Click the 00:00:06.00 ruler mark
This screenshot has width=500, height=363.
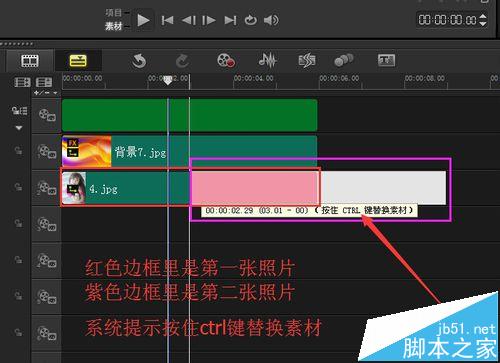tap(339, 78)
